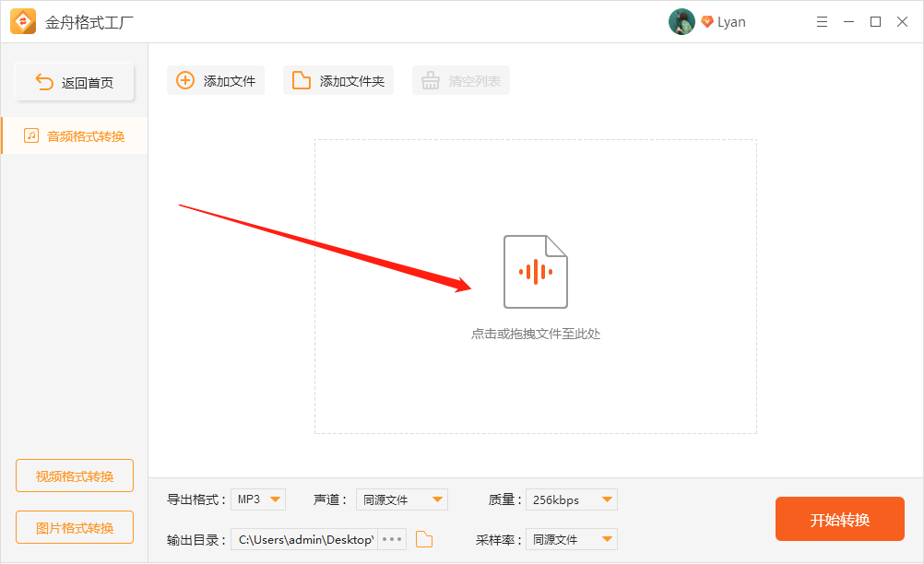Open the hamburger menu in title bar
The height and width of the screenshot is (564, 924).
821,22
